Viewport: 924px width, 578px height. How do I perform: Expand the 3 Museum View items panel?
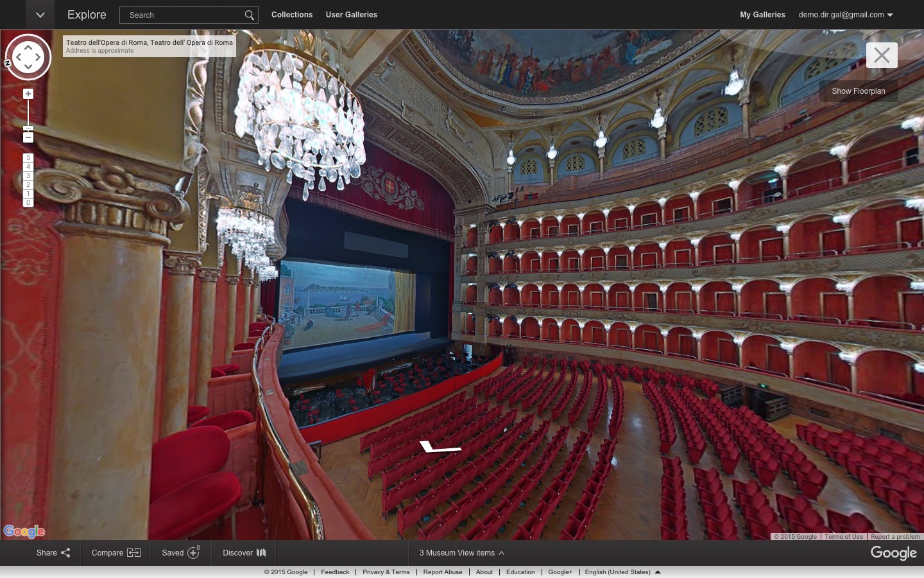(461, 553)
